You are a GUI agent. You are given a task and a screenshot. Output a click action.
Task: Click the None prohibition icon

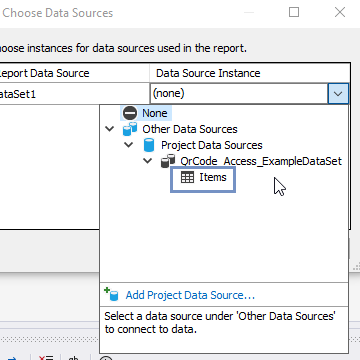[130, 113]
